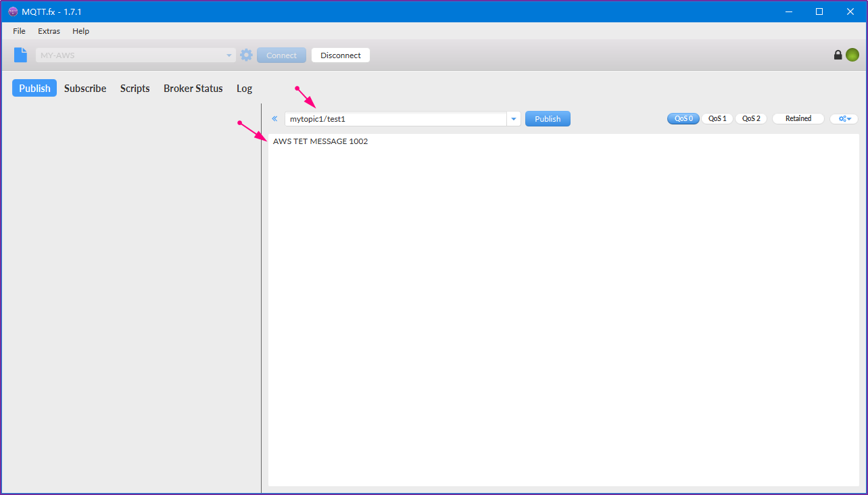868x495 pixels.
Task: Select QoS 1 option
Action: pos(717,118)
